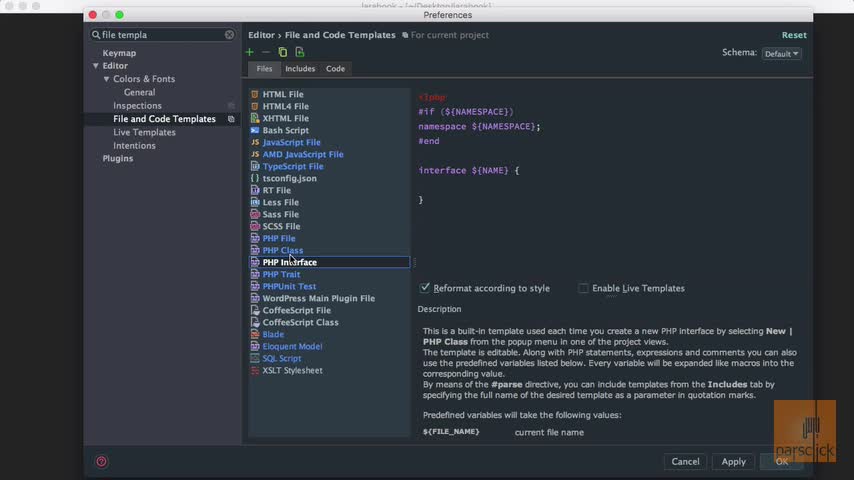Open the Schema Default dropdown
The width and height of the screenshot is (854, 480).
[x=782, y=53]
